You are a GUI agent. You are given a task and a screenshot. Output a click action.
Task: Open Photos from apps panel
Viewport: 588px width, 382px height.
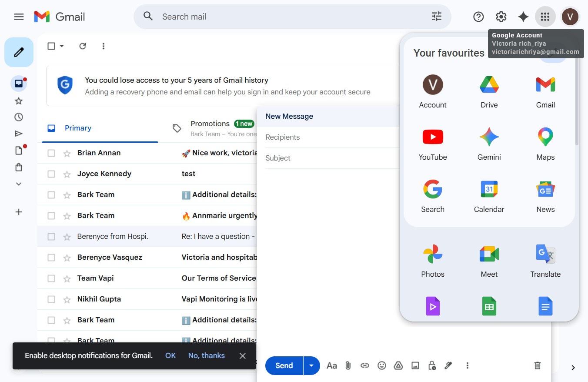(x=433, y=261)
